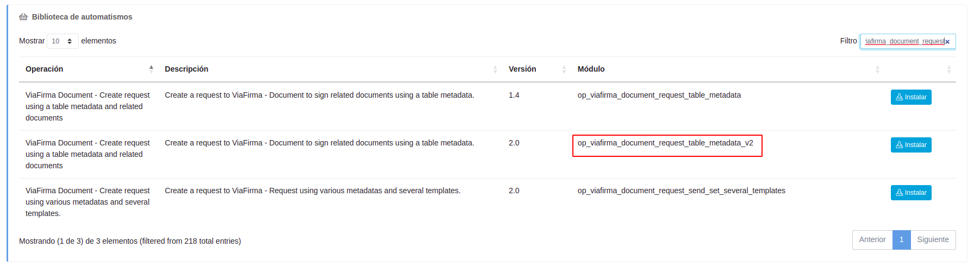This screenshot has width=980, height=279.
Task: Click sort arrows on the last empty column
Action: tap(948, 69)
